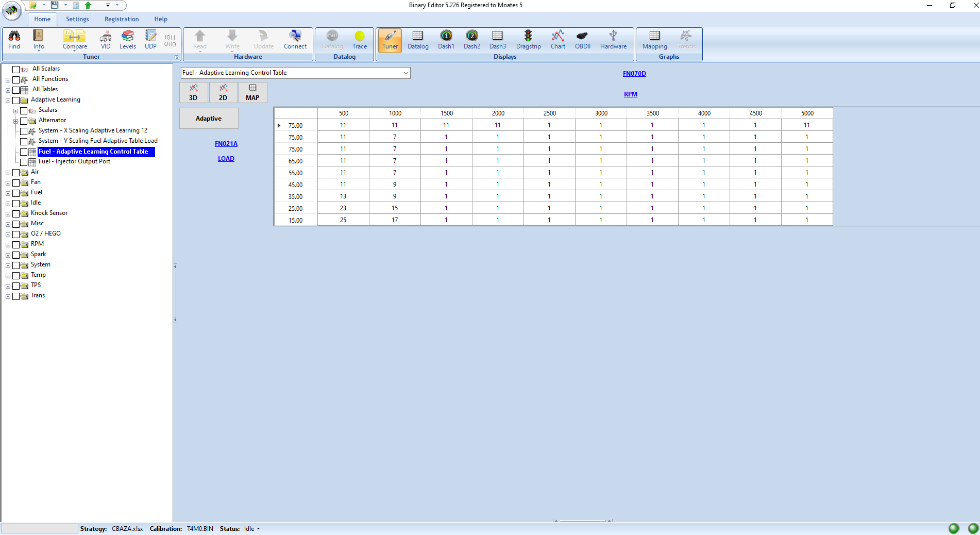Viewport: 980px width, 535px height.
Task: Open the Mapping graphs icon
Action: pyautogui.click(x=654, y=40)
